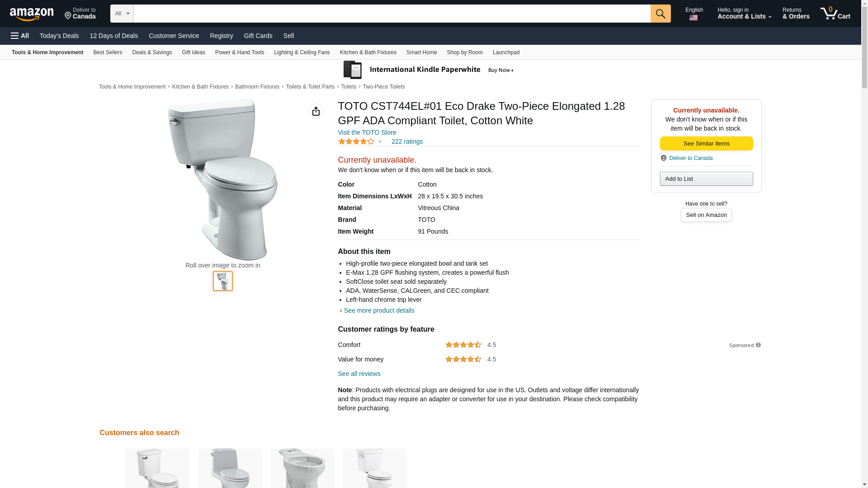Click the share icon beside the product image

coord(316,111)
